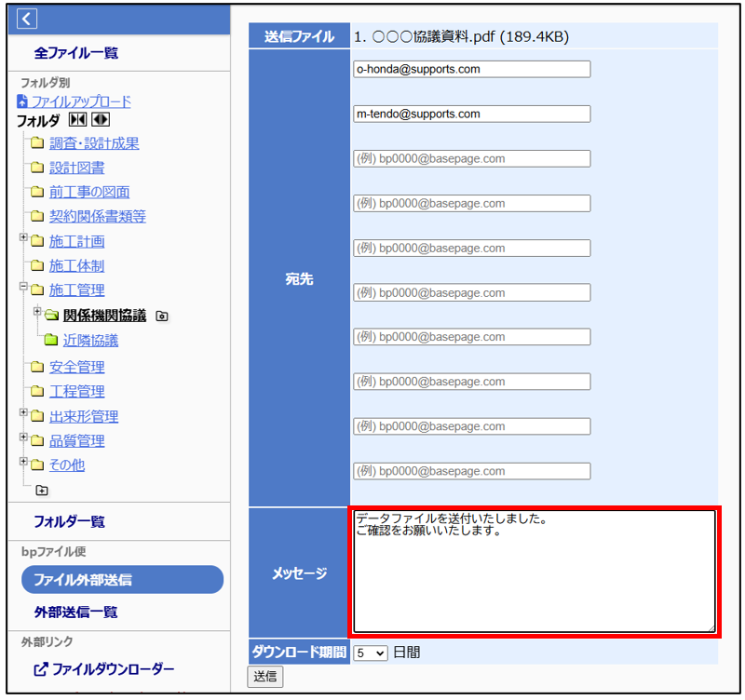Collapse the 施工管理 folder tree node

[23, 288]
